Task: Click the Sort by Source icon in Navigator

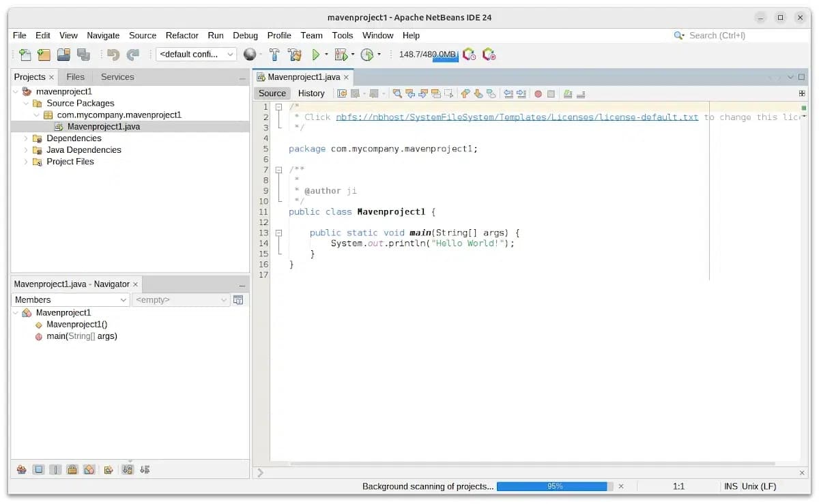Action: tap(145, 469)
